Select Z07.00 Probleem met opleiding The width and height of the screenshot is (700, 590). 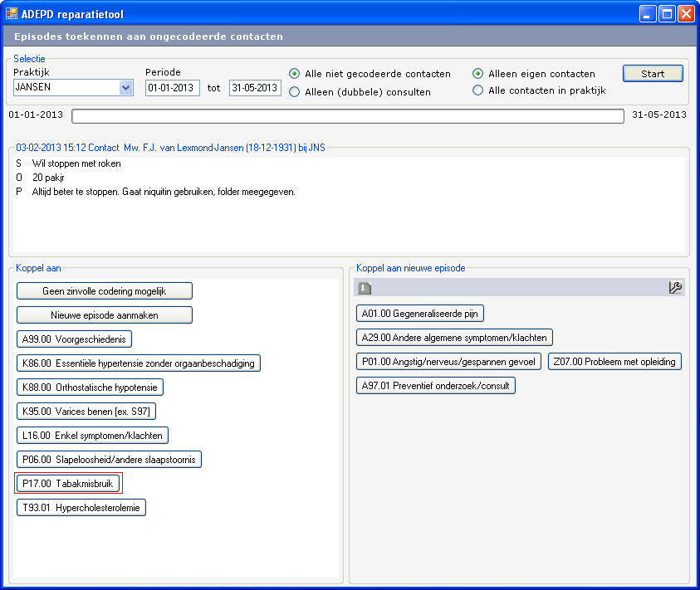[x=614, y=362]
